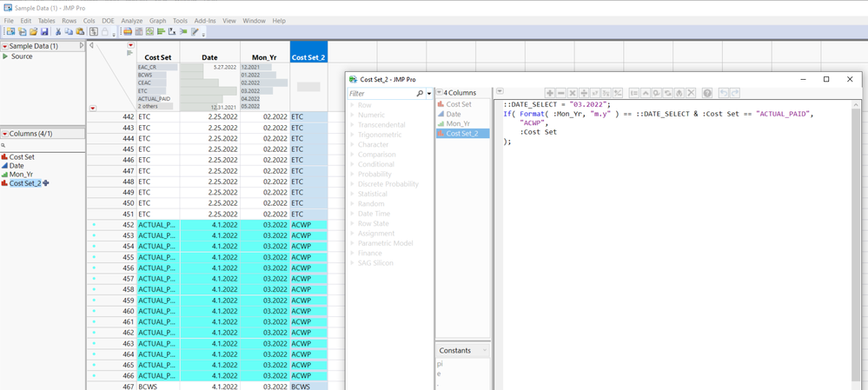This screenshot has width=868, height=390.
Task: Click the multiply operator formula button
Action: click(572, 93)
